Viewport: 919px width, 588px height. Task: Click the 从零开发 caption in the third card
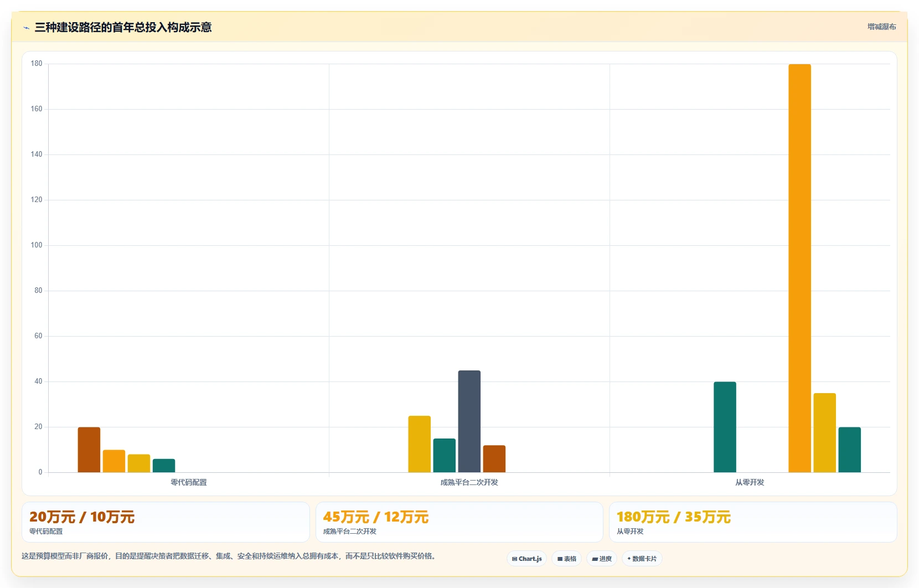click(630, 531)
